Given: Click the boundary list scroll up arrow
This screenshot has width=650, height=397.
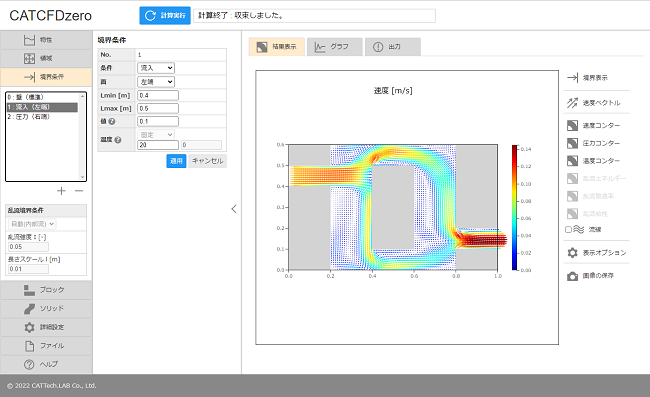Looking at the screenshot, I should point(82,96).
